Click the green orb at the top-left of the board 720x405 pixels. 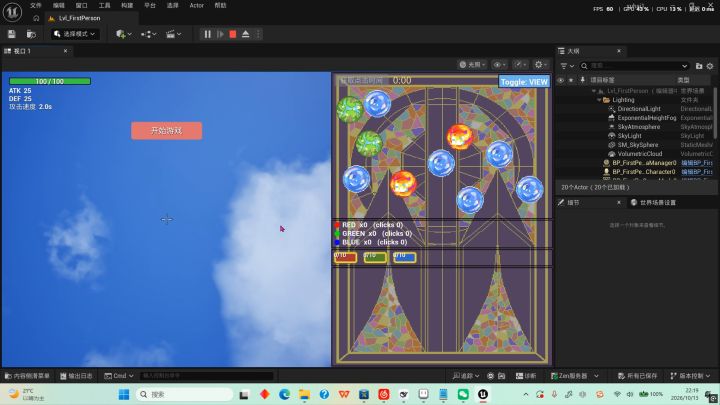(350, 109)
